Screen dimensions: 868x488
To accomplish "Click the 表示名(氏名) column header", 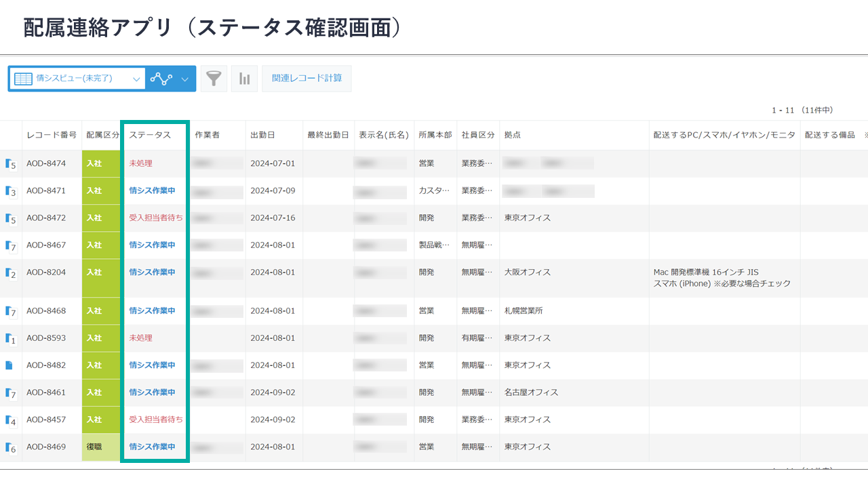I will (384, 136).
